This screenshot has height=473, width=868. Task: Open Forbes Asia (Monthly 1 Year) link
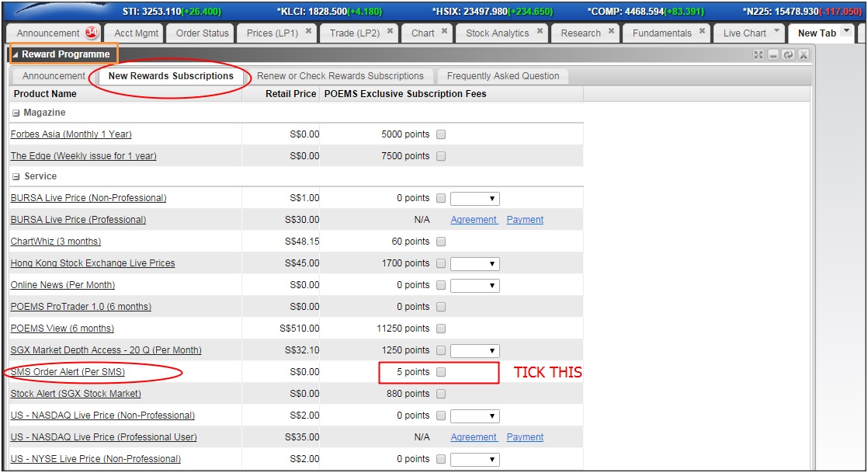pos(71,134)
